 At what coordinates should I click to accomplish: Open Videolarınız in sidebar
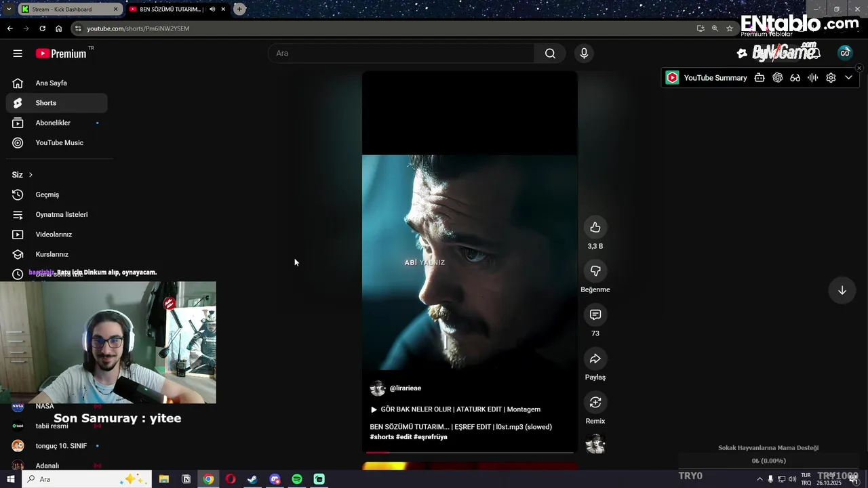click(x=57, y=235)
